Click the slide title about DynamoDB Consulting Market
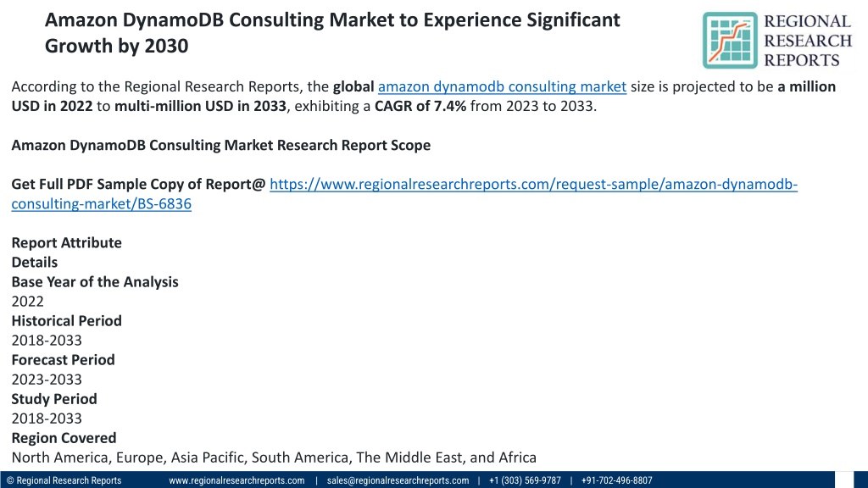 tap(332, 33)
